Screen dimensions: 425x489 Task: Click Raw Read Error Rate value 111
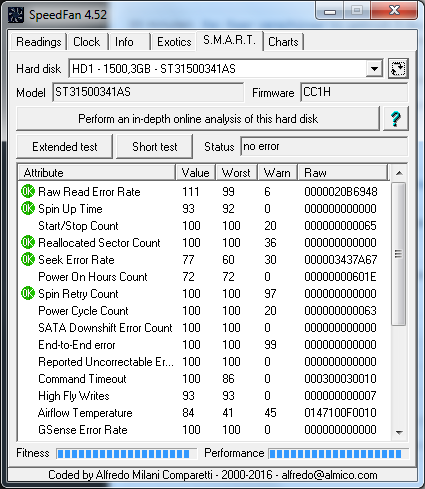(x=191, y=192)
